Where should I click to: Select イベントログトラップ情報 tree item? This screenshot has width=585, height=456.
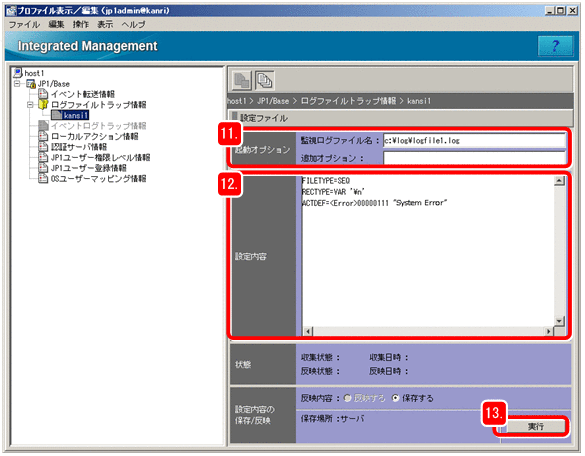tap(98, 126)
